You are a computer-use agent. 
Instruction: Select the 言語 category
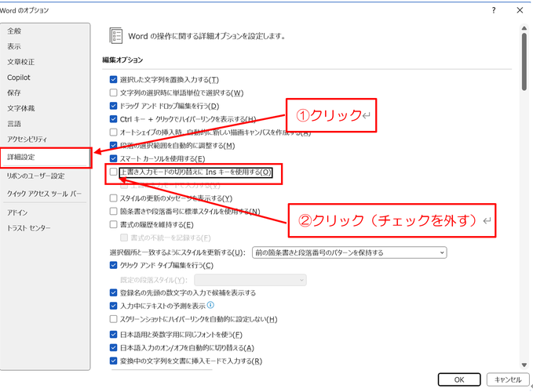[x=14, y=124]
